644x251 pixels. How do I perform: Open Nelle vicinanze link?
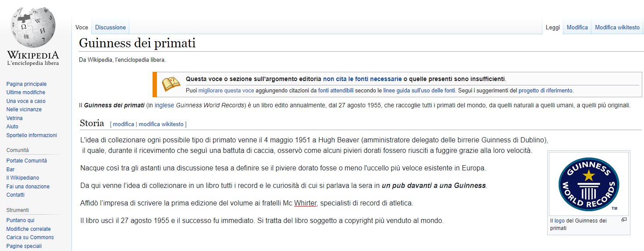24,110
